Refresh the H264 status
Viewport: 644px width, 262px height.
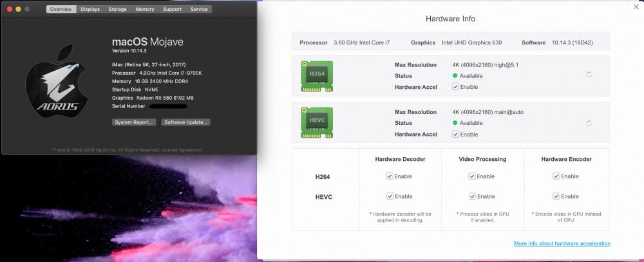click(589, 75)
